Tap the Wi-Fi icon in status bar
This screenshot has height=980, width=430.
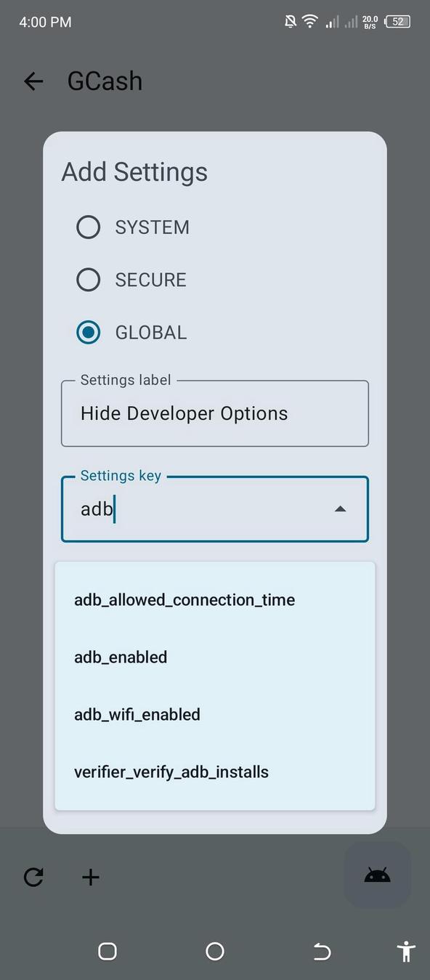coord(309,21)
